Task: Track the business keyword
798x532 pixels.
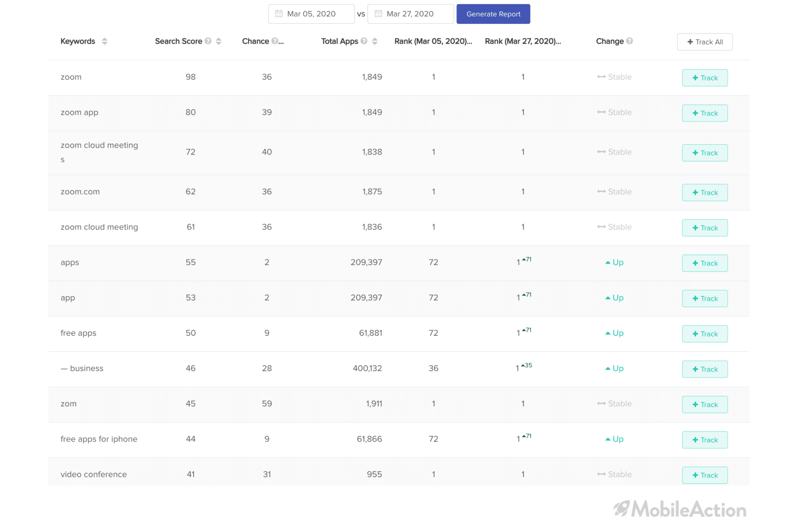Action: pos(705,369)
